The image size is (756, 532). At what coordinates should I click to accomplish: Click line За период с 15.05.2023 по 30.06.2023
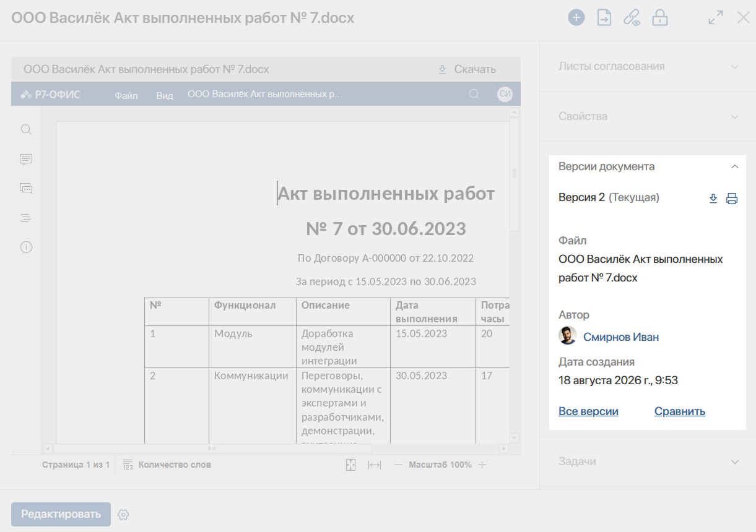pyautogui.click(x=386, y=281)
